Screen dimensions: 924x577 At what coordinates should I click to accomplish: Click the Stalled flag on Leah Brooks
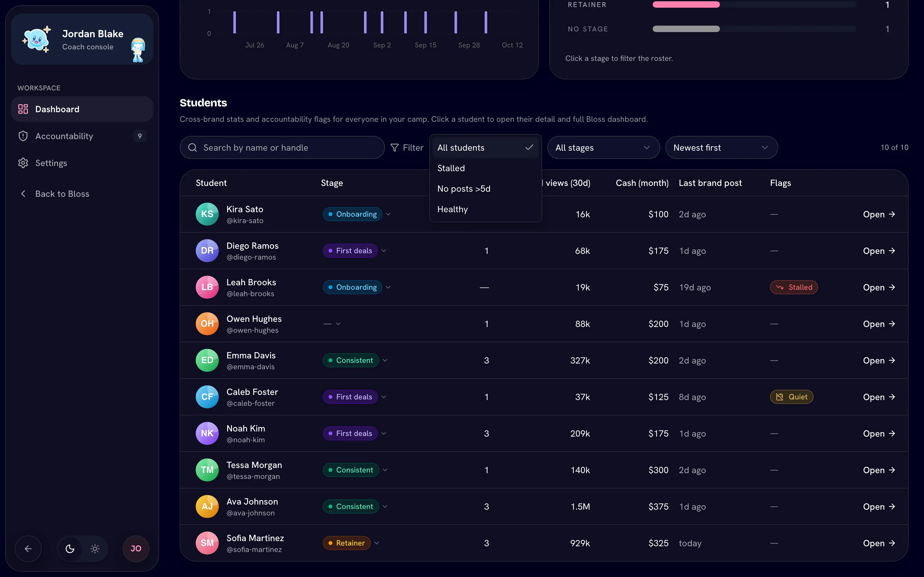pos(794,287)
